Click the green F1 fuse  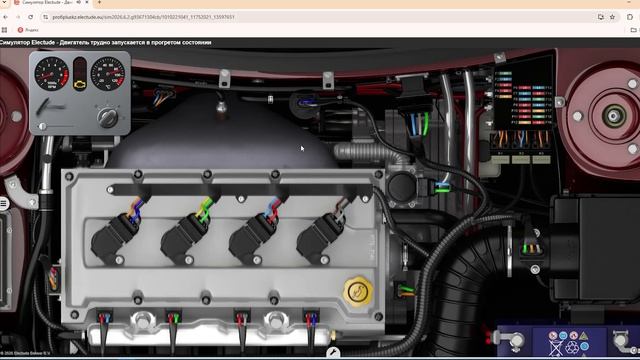505,74
